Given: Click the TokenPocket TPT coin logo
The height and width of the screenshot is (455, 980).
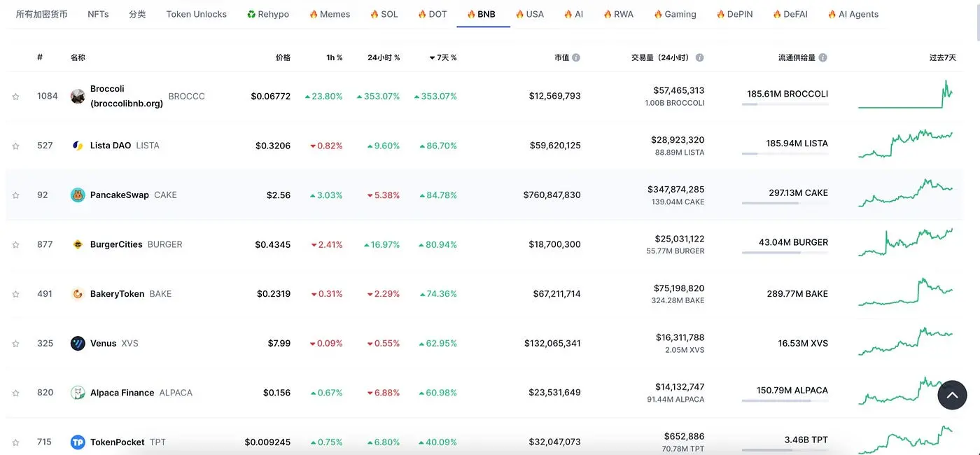Looking at the screenshot, I should (x=77, y=442).
